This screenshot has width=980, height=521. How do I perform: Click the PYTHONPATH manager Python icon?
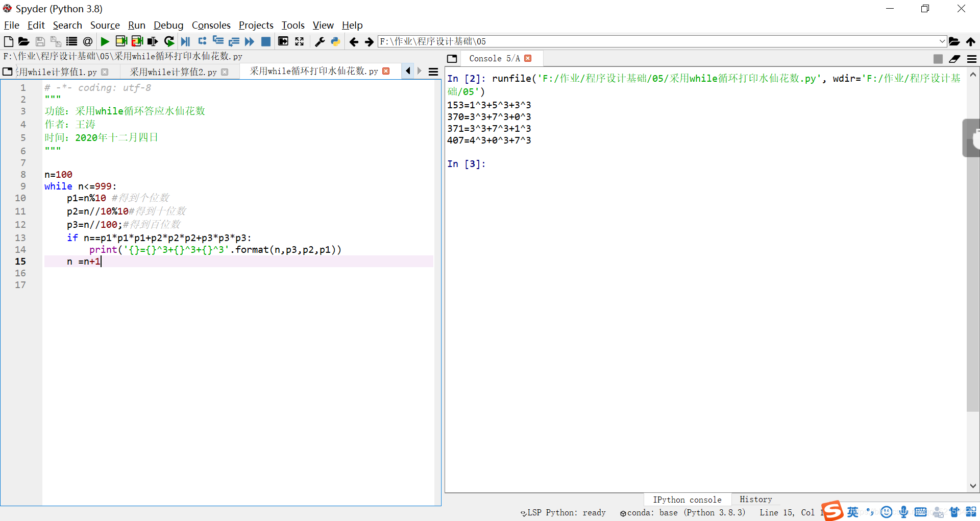tap(335, 41)
